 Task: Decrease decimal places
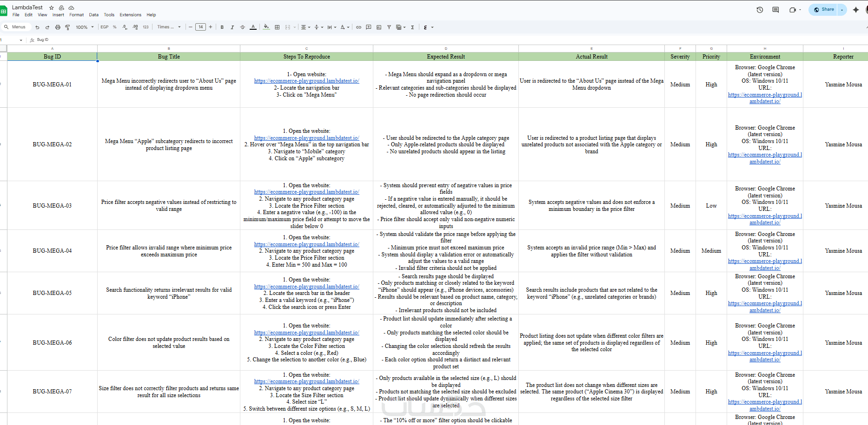click(x=125, y=27)
